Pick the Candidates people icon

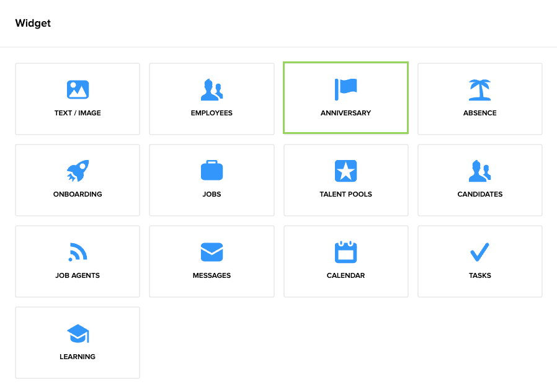479,171
